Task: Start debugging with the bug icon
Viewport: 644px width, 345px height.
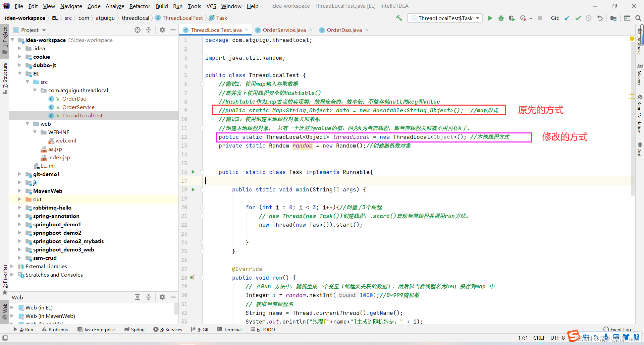Action: pyautogui.click(x=501, y=18)
